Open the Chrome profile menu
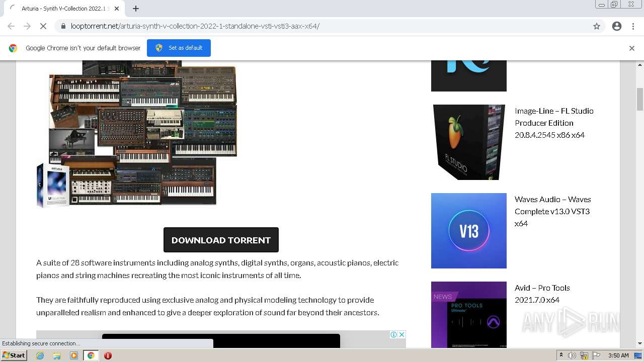Image resolution: width=644 pixels, height=362 pixels. pyautogui.click(x=617, y=26)
